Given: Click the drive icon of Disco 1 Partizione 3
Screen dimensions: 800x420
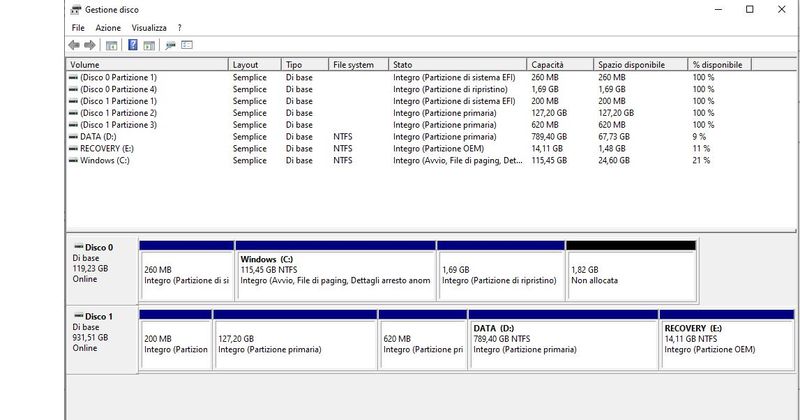Looking at the screenshot, I should [x=73, y=125].
